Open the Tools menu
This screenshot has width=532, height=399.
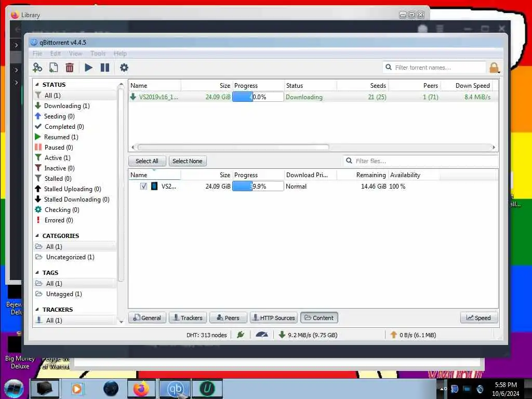[98, 54]
